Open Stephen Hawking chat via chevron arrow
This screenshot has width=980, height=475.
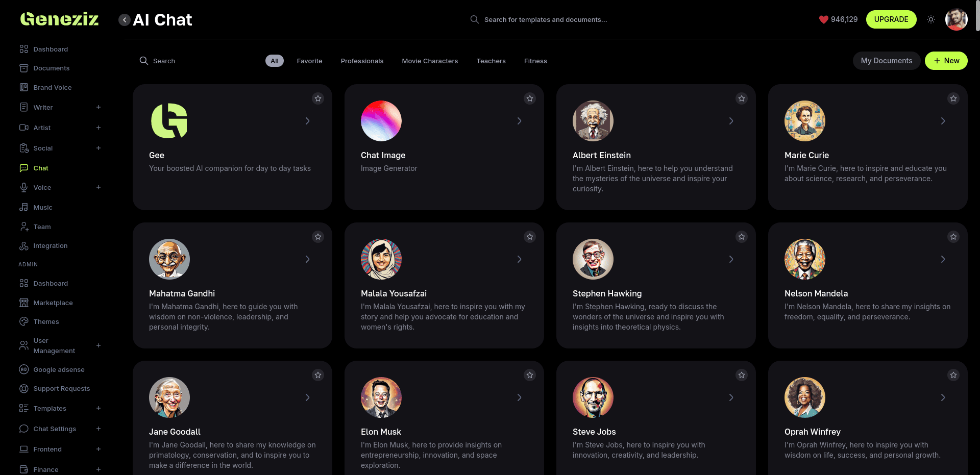731,259
